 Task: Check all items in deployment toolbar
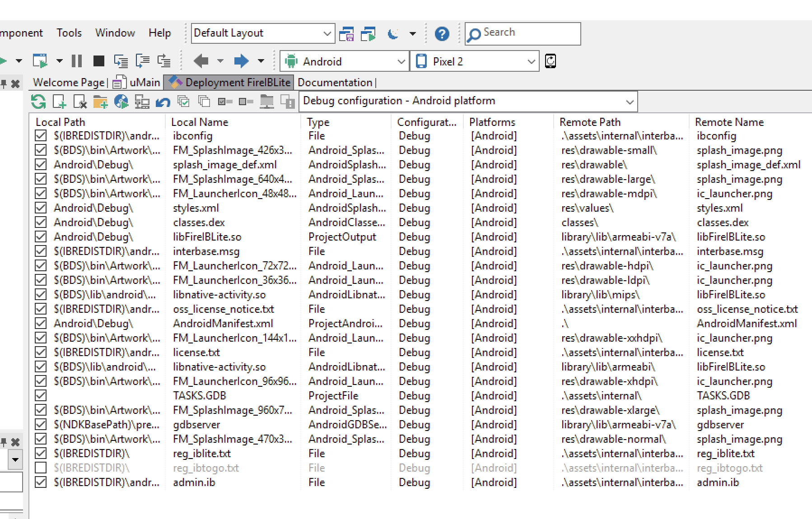[x=183, y=102]
